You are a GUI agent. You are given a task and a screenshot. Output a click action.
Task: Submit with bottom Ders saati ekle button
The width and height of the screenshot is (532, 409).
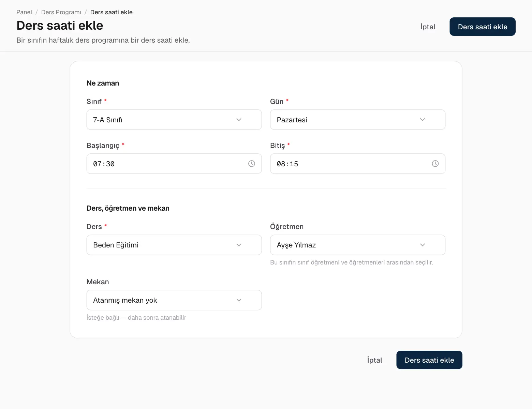click(x=429, y=360)
